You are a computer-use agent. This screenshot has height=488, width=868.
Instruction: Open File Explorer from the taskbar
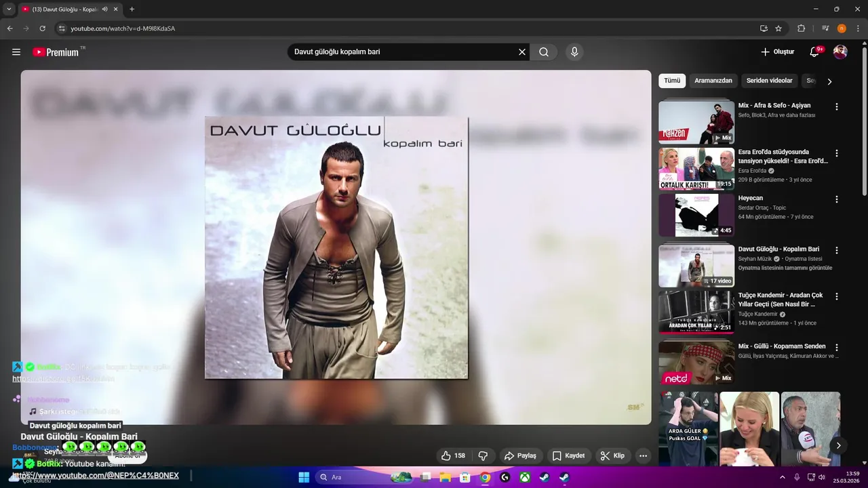click(x=446, y=477)
